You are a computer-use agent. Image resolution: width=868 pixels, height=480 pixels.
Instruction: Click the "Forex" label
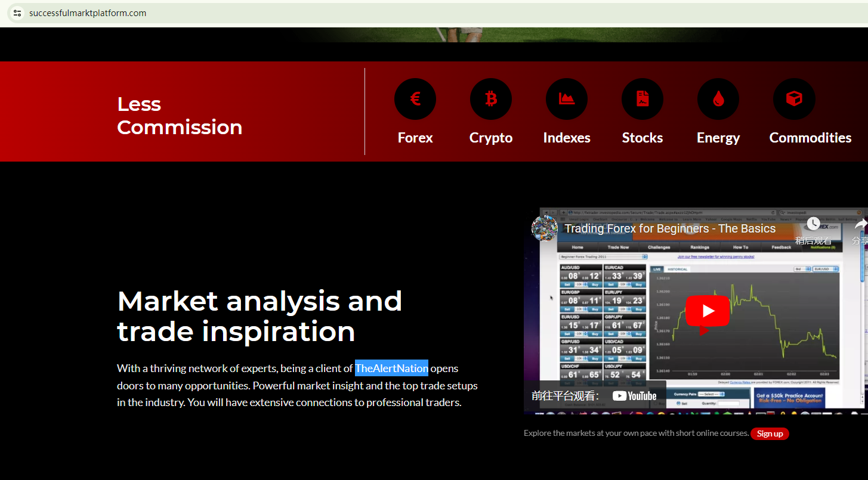[x=415, y=138]
